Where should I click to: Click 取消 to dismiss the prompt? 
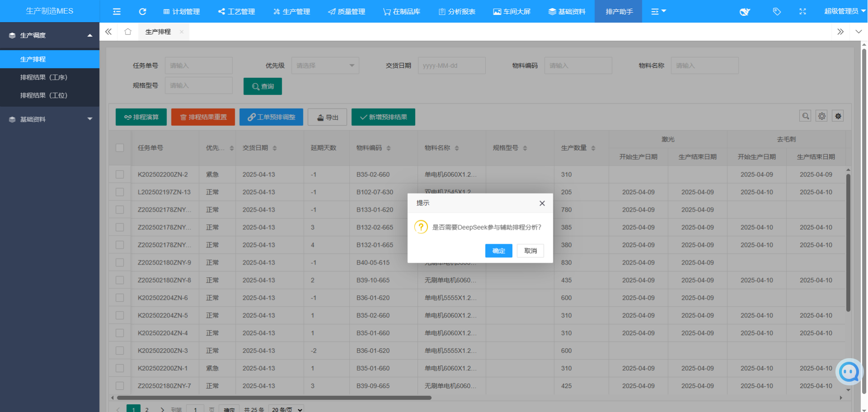point(530,251)
